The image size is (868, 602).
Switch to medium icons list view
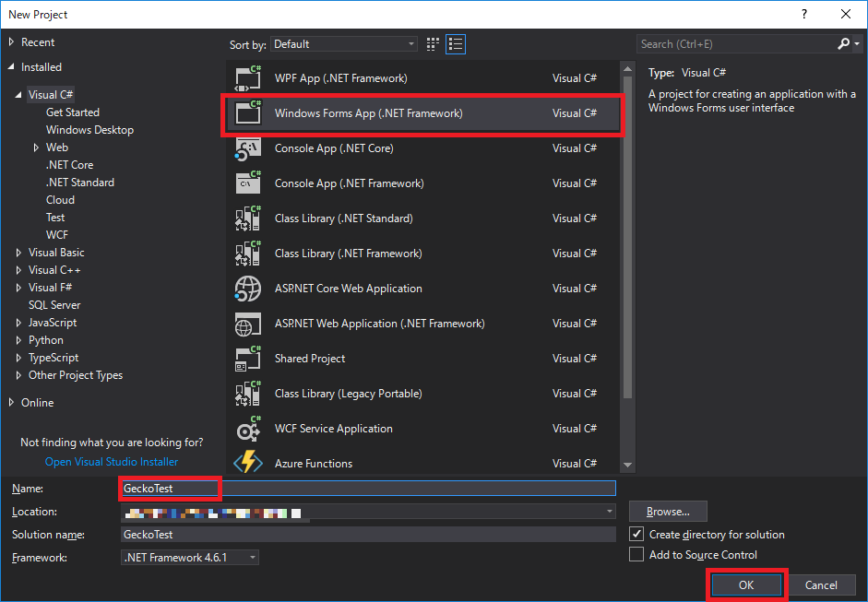pyautogui.click(x=456, y=44)
